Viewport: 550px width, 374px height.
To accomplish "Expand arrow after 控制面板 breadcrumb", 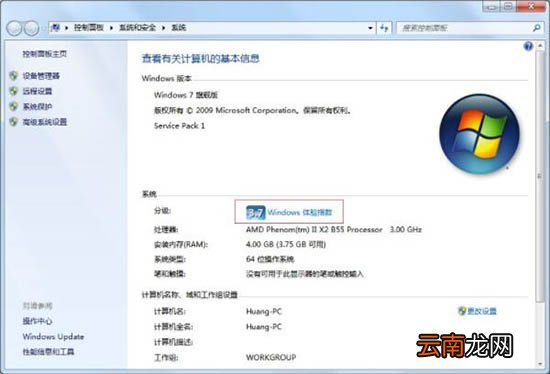I will (x=111, y=28).
